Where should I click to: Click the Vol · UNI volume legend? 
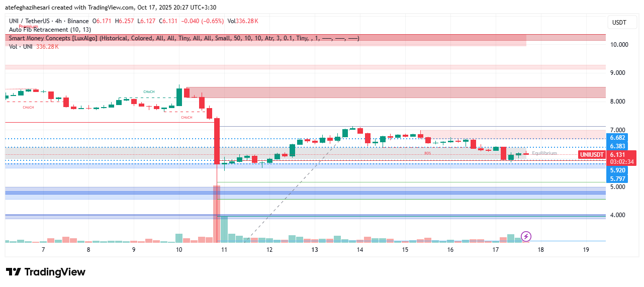pos(20,47)
